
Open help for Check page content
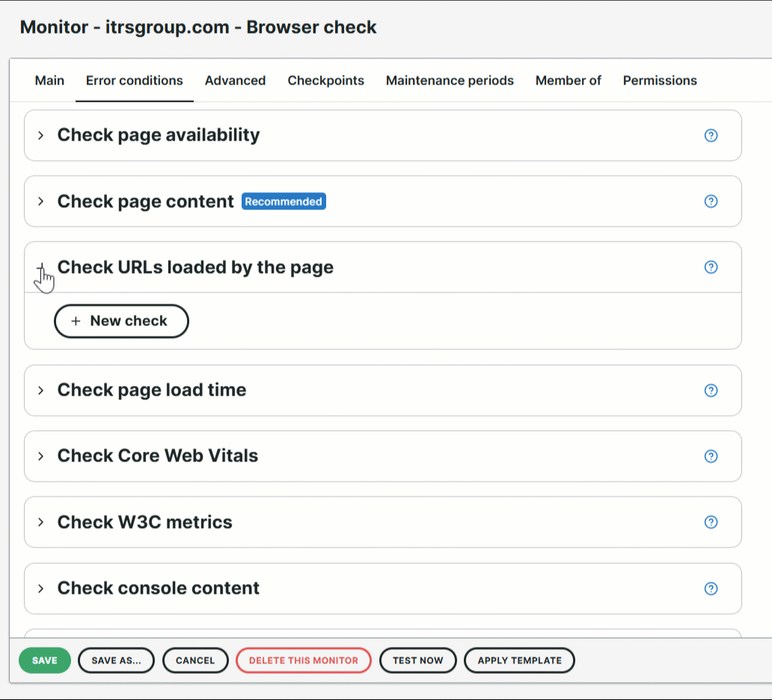[x=711, y=201]
